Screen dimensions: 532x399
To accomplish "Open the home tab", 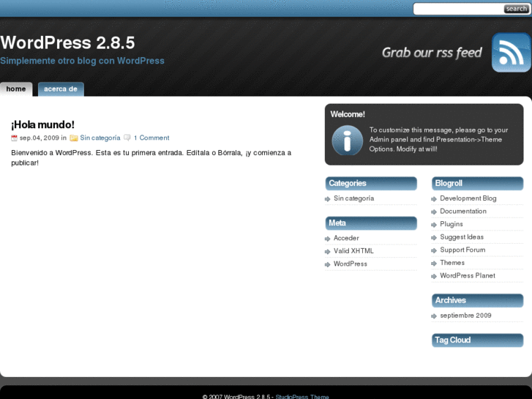I will pos(16,89).
